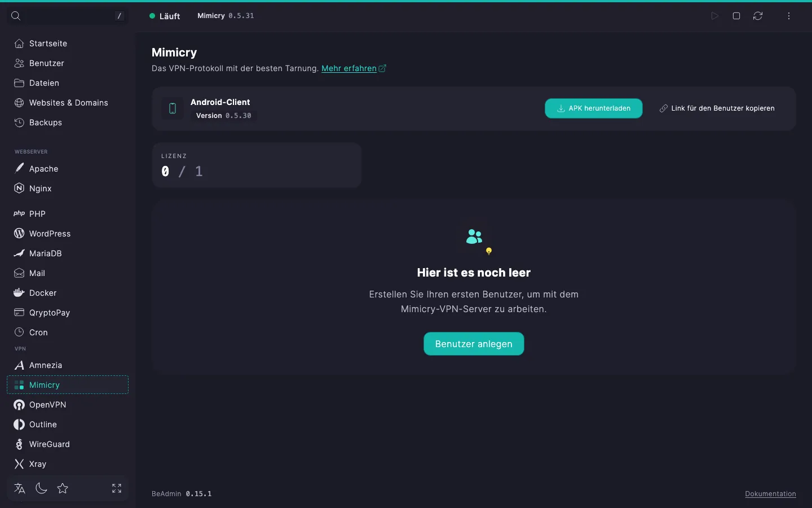Open the WordPress manager
This screenshot has height=508, width=812.
pos(68,234)
